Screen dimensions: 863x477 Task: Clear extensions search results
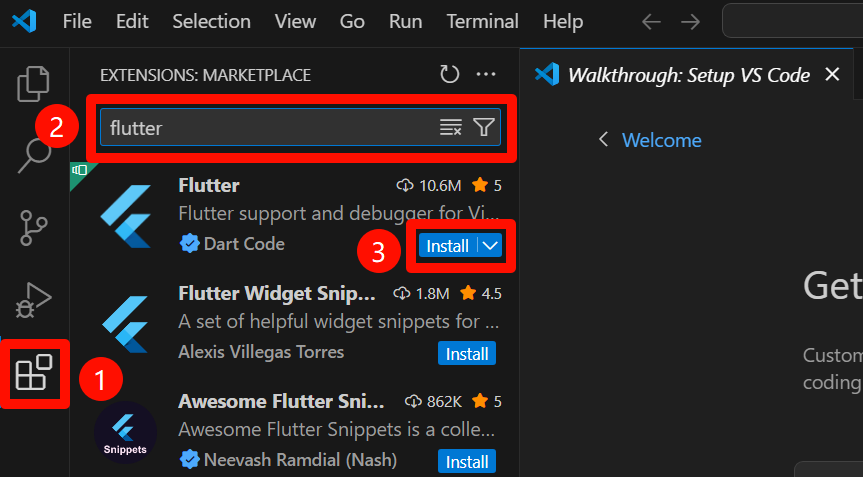(451, 127)
